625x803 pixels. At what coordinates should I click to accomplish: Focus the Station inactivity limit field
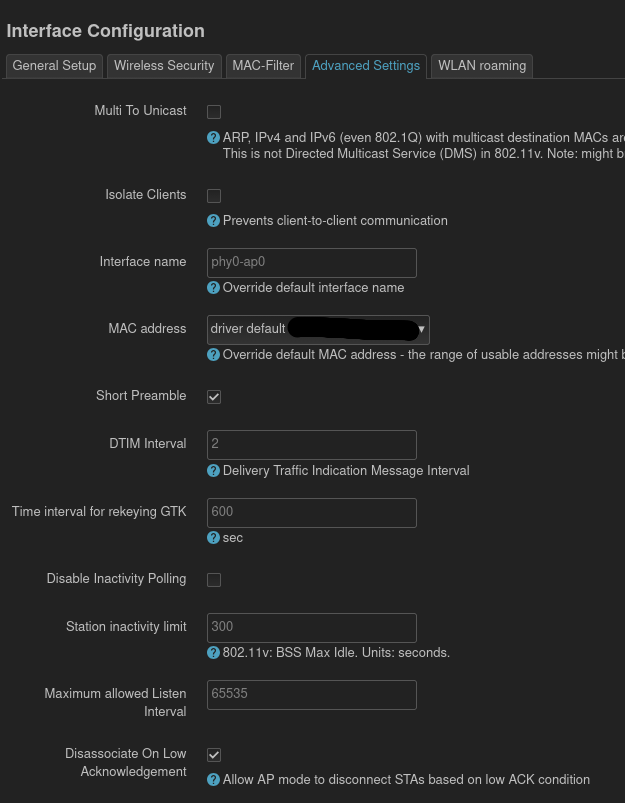[311, 627]
